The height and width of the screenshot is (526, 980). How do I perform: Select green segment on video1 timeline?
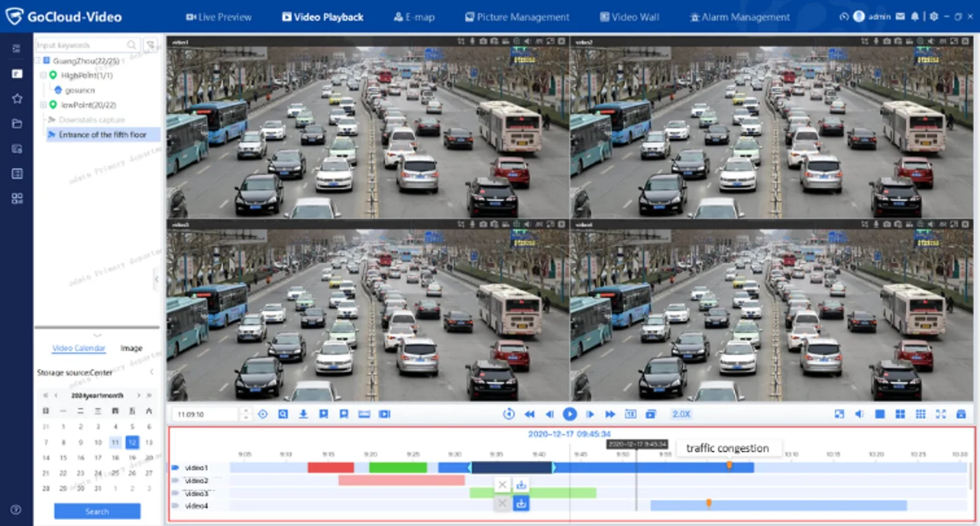(398, 468)
